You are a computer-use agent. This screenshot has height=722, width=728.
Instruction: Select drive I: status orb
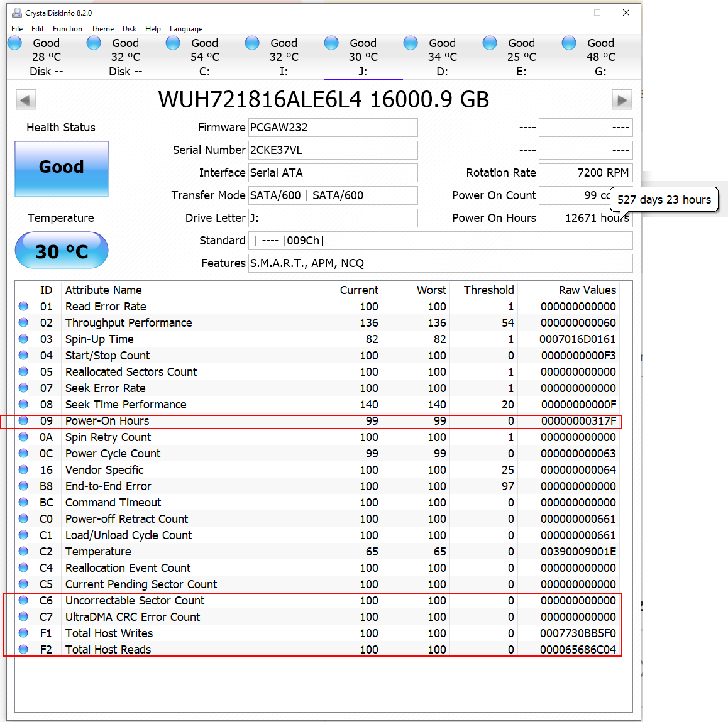(x=252, y=43)
